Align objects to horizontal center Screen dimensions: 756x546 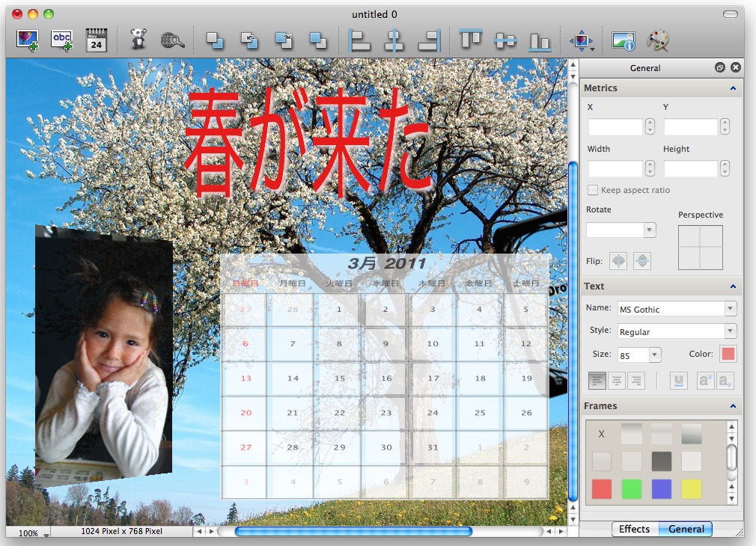pyautogui.click(x=394, y=40)
